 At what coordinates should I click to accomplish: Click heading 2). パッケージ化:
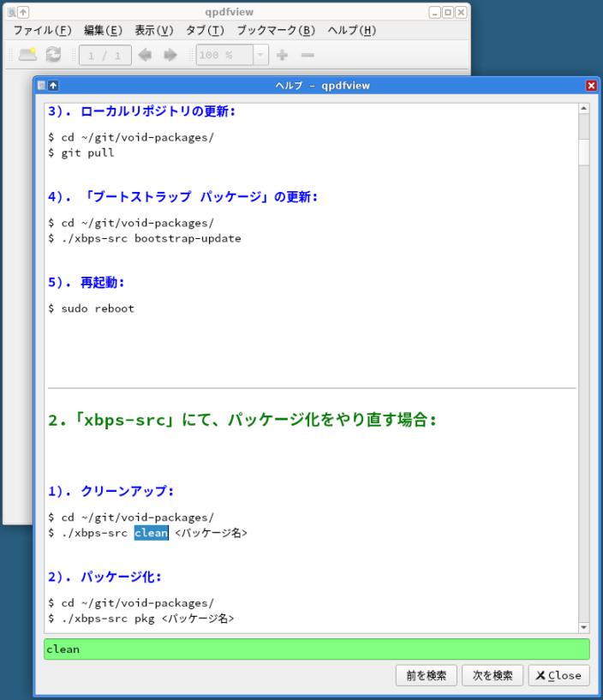pos(104,577)
